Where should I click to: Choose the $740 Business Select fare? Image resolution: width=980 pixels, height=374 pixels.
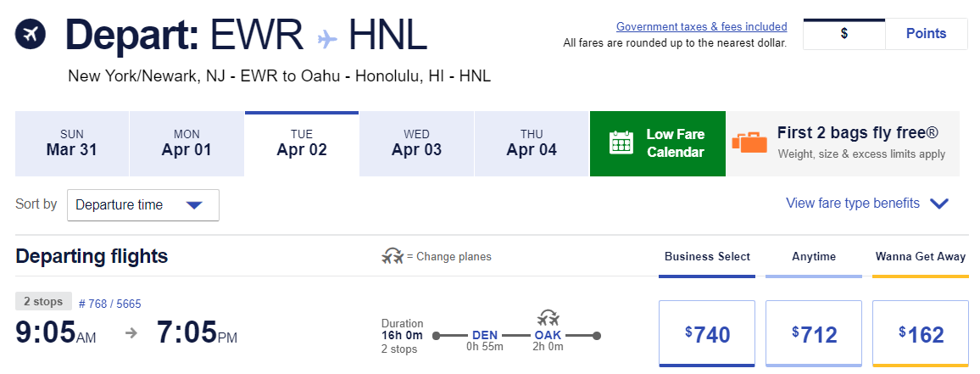[706, 333]
